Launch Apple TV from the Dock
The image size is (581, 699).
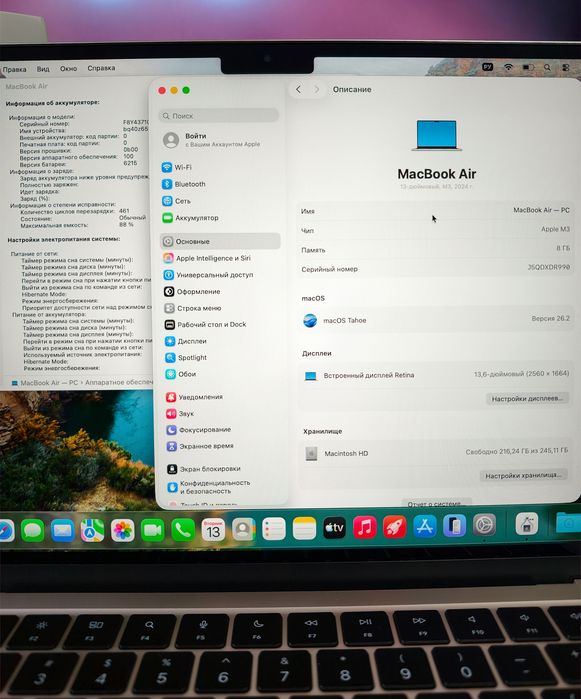tap(334, 528)
